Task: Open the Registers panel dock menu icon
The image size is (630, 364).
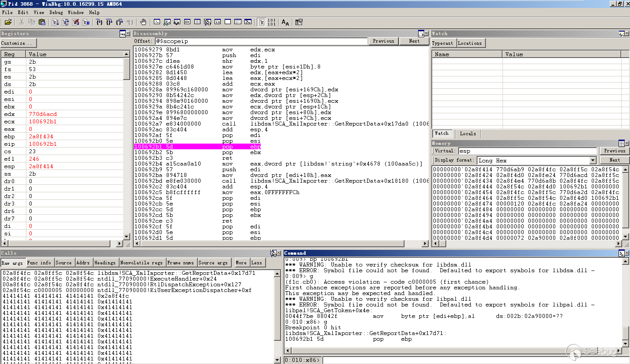Action: point(122,34)
